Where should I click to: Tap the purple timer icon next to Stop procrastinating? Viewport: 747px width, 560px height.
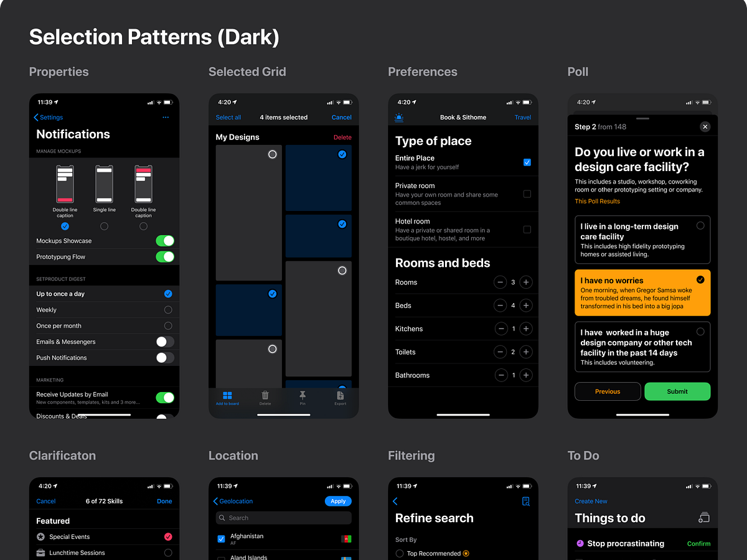pos(581,543)
